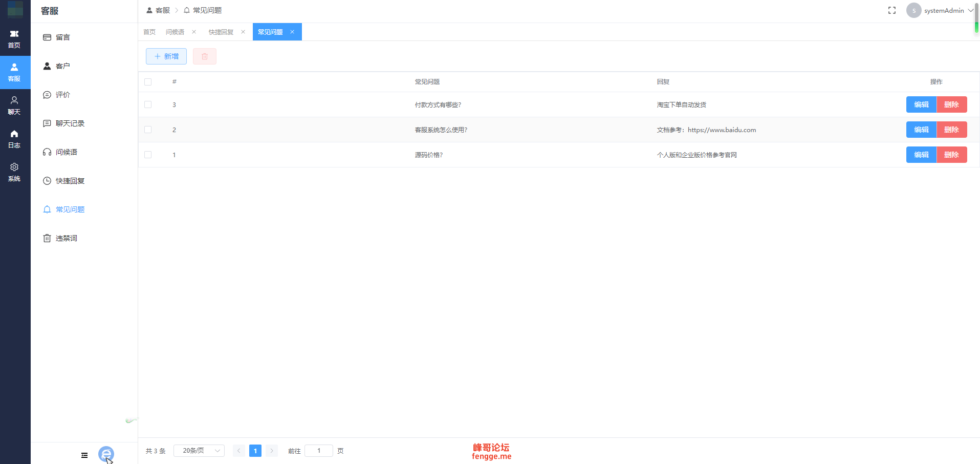Open the 评价 submenu item
The width and height of the screenshot is (980, 464).
[84, 95]
